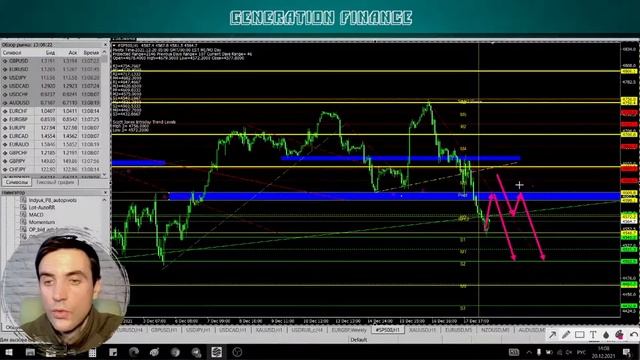Select EURGBP row in Market Watch
This screenshot has height=360, width=640.
[x=51, y=120]
